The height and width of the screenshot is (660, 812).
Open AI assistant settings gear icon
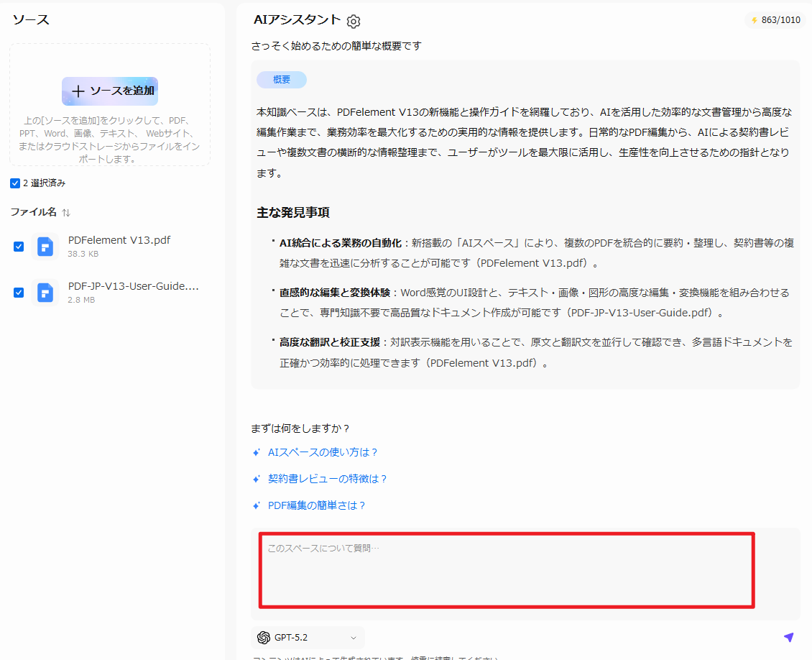[x=353, y=22]
